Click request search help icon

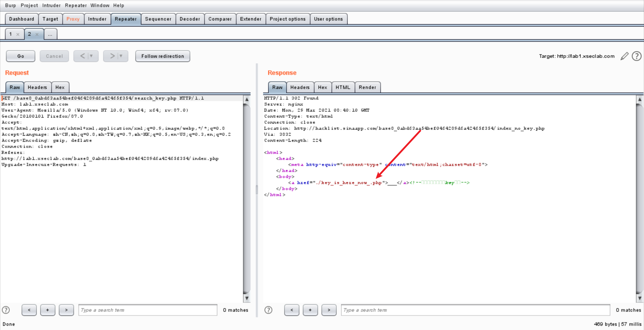6,310
